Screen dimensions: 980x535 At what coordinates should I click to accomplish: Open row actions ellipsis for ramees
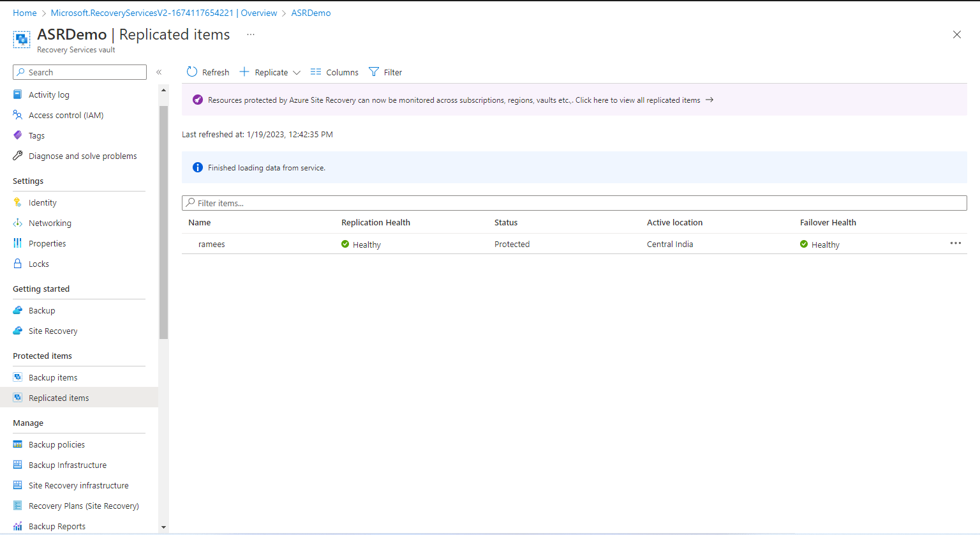pos(956,243)
